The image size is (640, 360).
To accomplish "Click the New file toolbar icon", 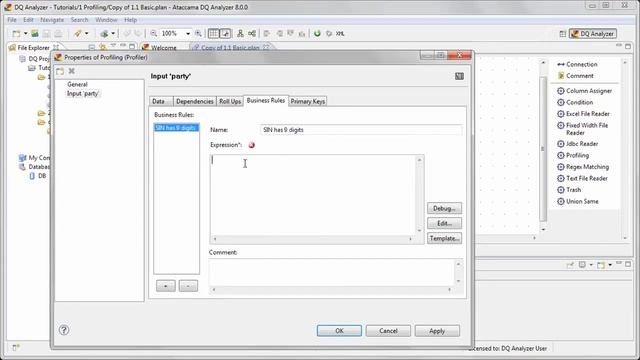I will pyautogui.click(x=16, y=33).
